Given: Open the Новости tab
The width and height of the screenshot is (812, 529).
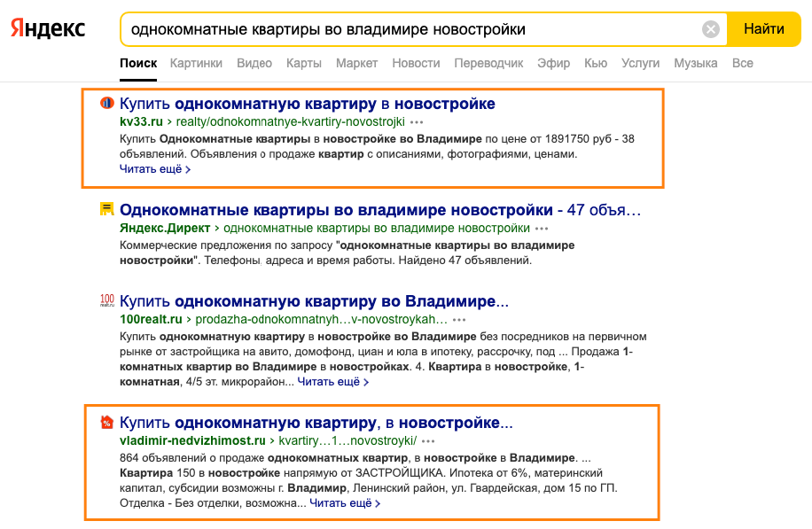Looking at the screenshot, I should [x=414, y=63].
